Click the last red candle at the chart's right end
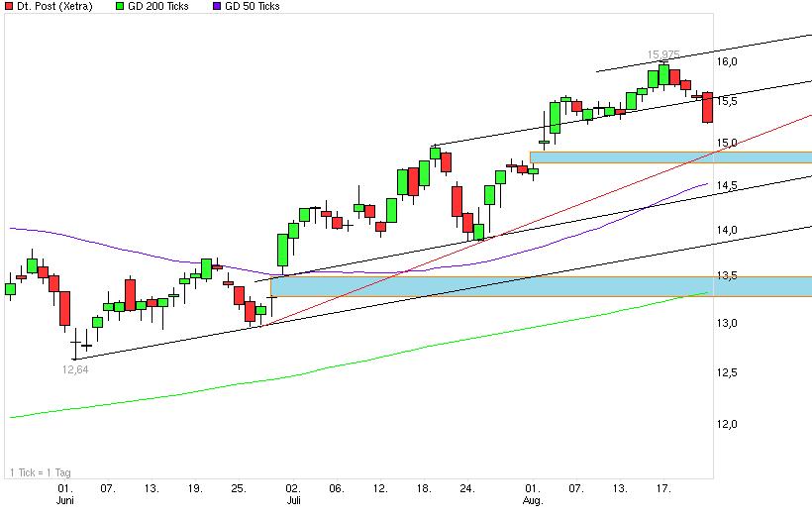812x517 pixels. (x=707, y=108)
